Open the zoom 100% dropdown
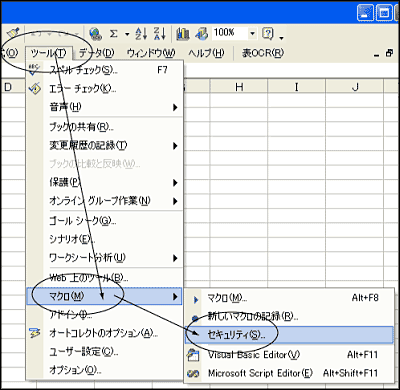400x390 pixels. 252,33
